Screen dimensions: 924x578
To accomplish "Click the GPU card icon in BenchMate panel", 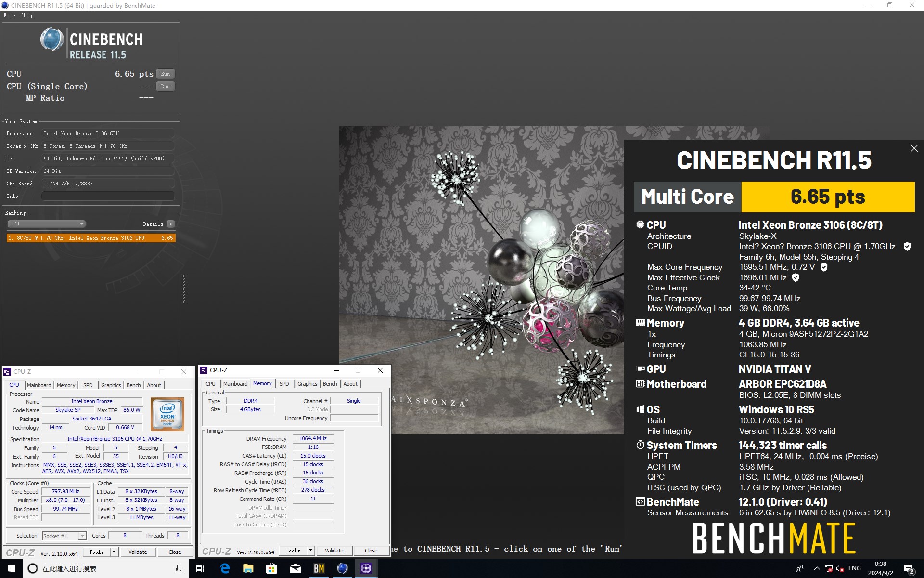I will [x=640, y=369].
